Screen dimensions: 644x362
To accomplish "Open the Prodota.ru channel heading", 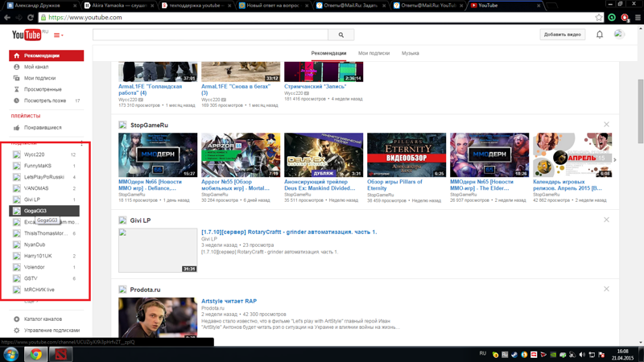I will (145, 290).
